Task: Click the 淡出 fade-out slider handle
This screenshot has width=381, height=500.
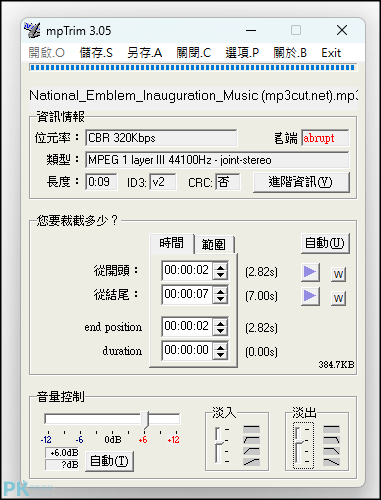Action: [x=300, y=442]
